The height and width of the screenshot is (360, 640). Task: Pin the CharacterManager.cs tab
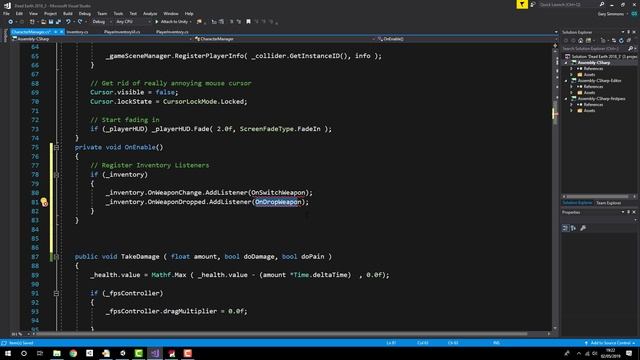(55, 32)
